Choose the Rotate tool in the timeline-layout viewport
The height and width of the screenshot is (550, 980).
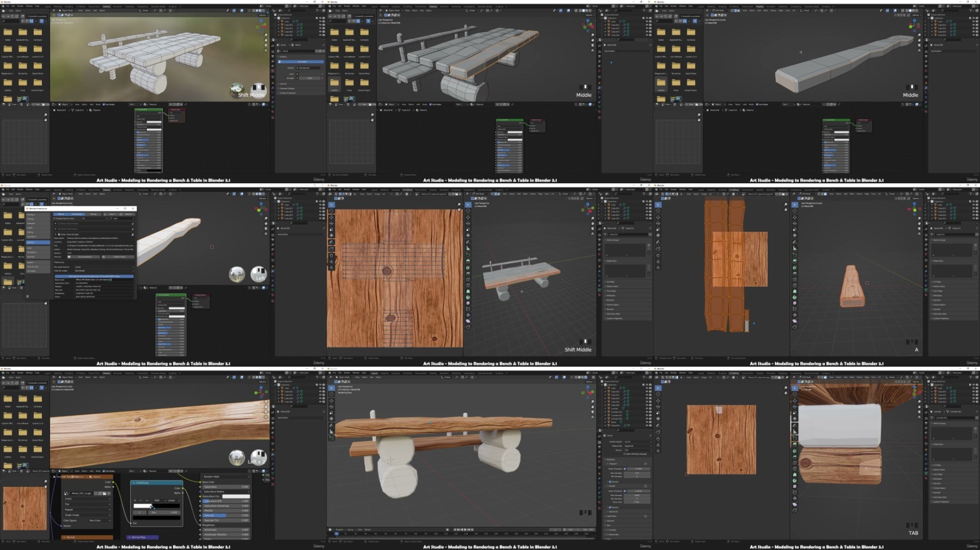[332, 407]
